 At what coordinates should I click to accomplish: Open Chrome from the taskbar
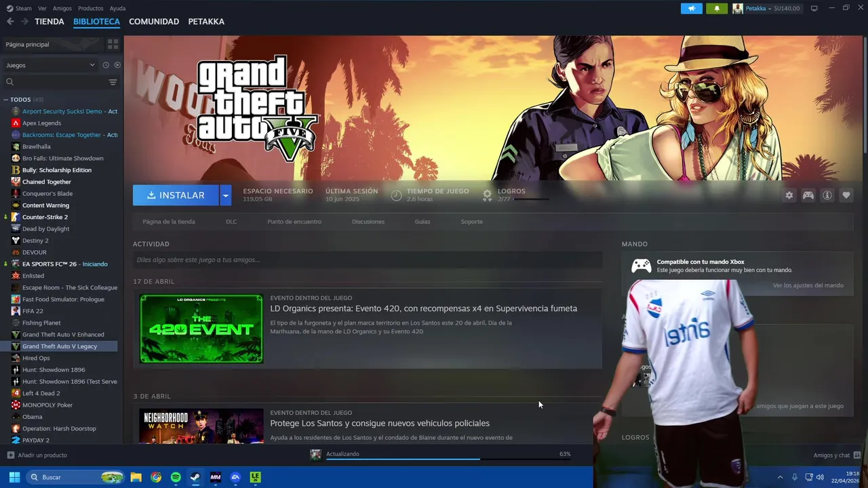point(156,477)
